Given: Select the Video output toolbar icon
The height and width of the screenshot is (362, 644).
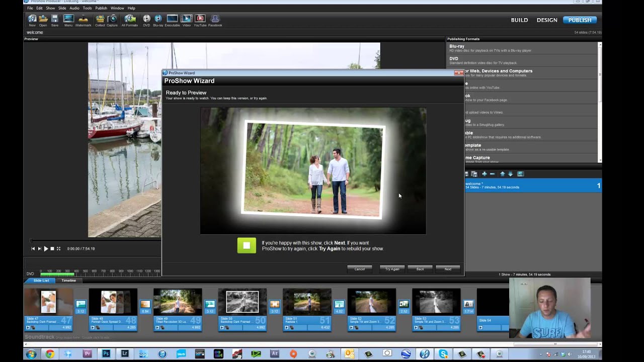Looking at the screenshot, I should tap(187, 19).
